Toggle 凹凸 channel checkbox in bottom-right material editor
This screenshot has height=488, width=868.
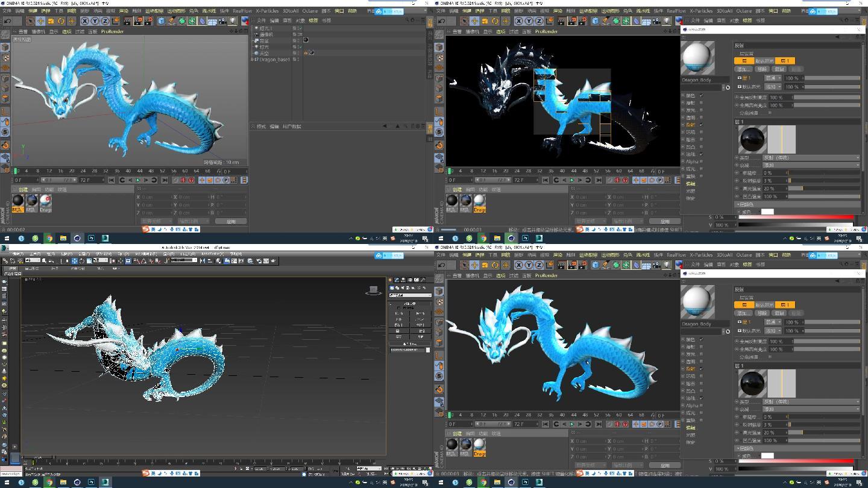pyautogui.click(x=701, y=390)
